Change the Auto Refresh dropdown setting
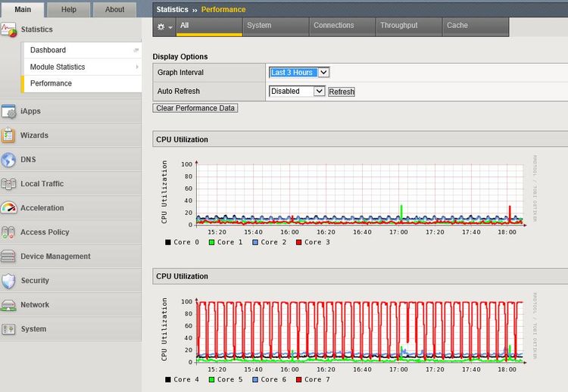This screenshot has height=392, width=568. [297, 92]
